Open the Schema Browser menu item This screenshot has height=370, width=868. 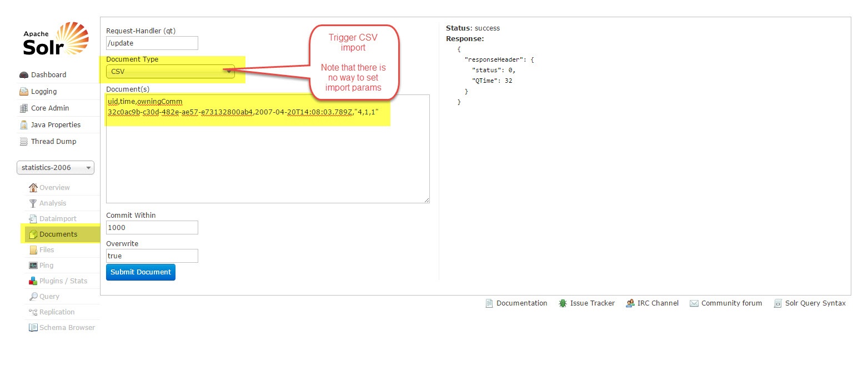[x=67, y=328]
